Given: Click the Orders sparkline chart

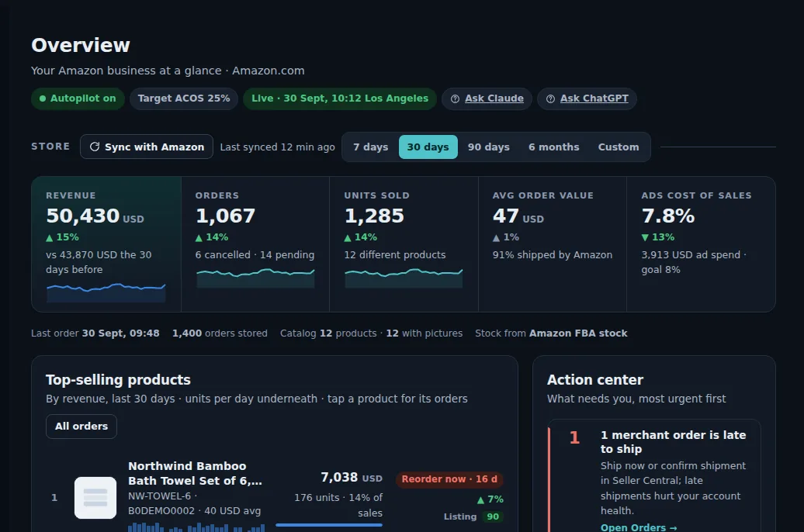Looking at the screenshot, I should coord(255,278).
